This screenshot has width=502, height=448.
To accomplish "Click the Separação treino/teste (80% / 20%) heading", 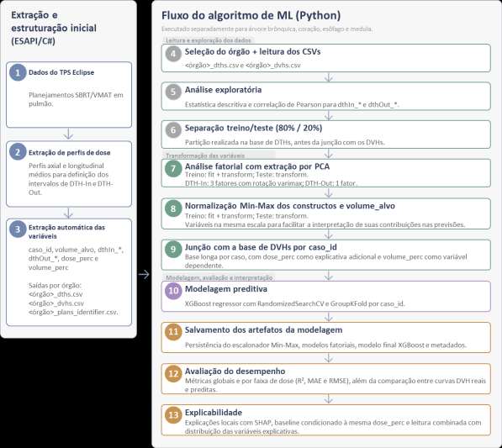I will (x=254, y=128).
